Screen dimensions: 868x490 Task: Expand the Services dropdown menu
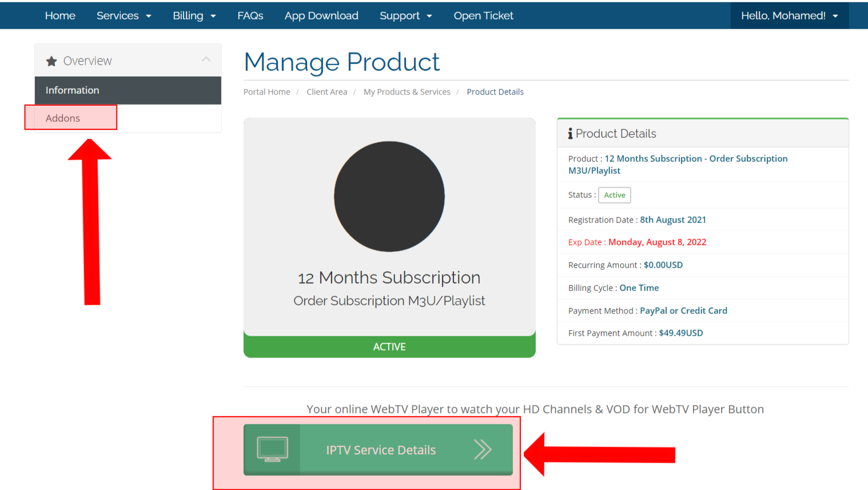tap(124, 15)
